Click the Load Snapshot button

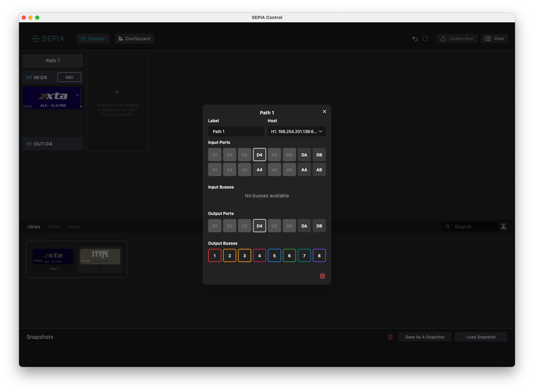pos(481,337)
